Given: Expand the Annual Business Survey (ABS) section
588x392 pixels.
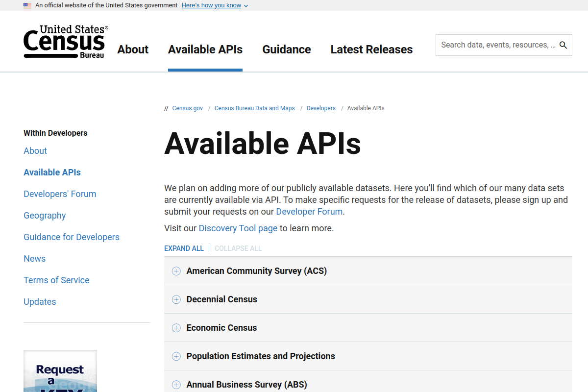Looking at the screenshot, I should click(368, 382).
